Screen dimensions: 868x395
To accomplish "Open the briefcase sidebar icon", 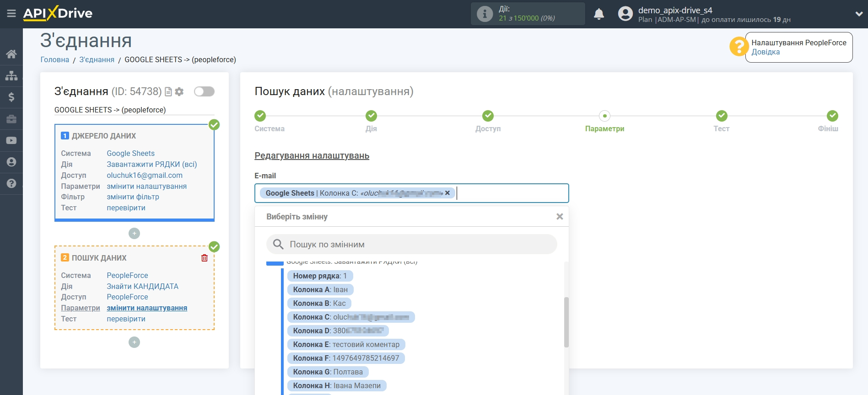I will tap(11, 119).
